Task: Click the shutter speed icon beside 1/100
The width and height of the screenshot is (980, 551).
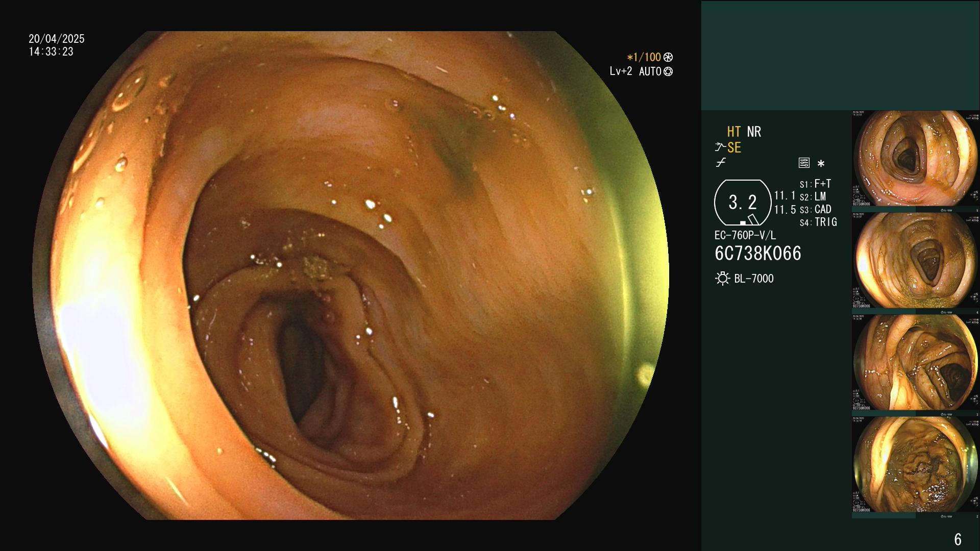Action: pyautogui.click(x=668, y=57)
